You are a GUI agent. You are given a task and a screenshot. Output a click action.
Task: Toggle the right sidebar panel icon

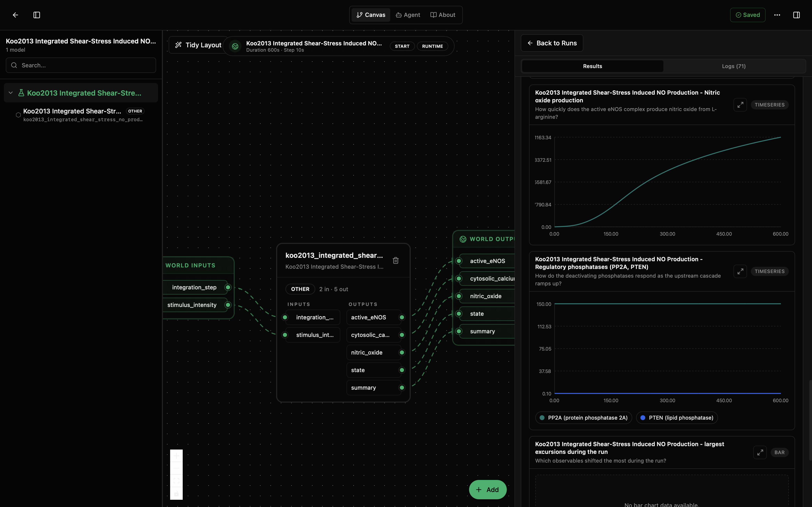pos(796,15)
